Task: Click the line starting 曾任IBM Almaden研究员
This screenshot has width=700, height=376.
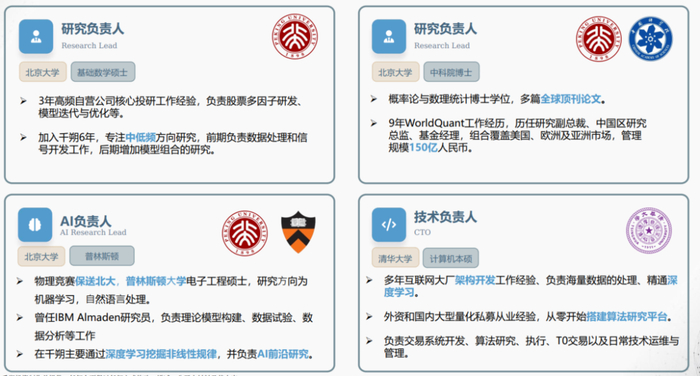Action: [174, 318]
